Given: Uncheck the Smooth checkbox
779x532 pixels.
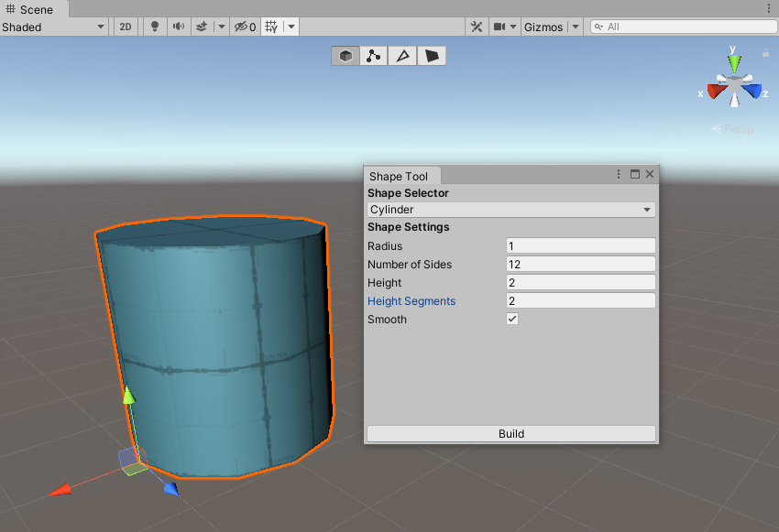Looking at the screenshot, I should coord(512,320).
